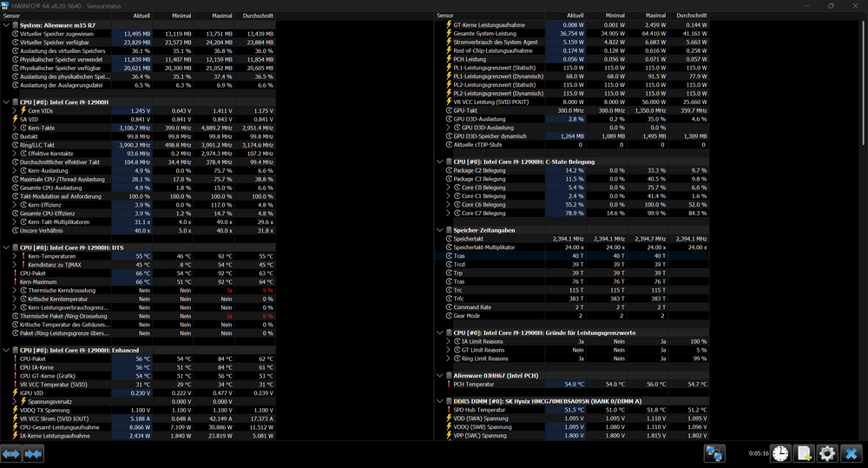Expand the Kern-Temperaturen row

pyautogui.click(x=14, y=257)
